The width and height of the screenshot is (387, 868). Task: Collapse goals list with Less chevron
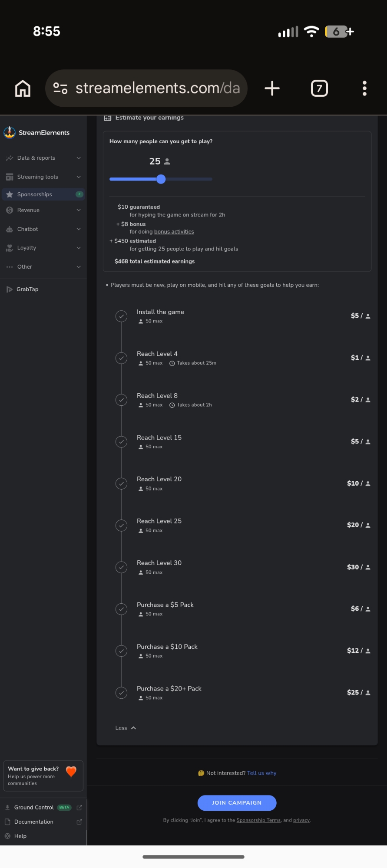pyautogui.click(x=133, y=728)
